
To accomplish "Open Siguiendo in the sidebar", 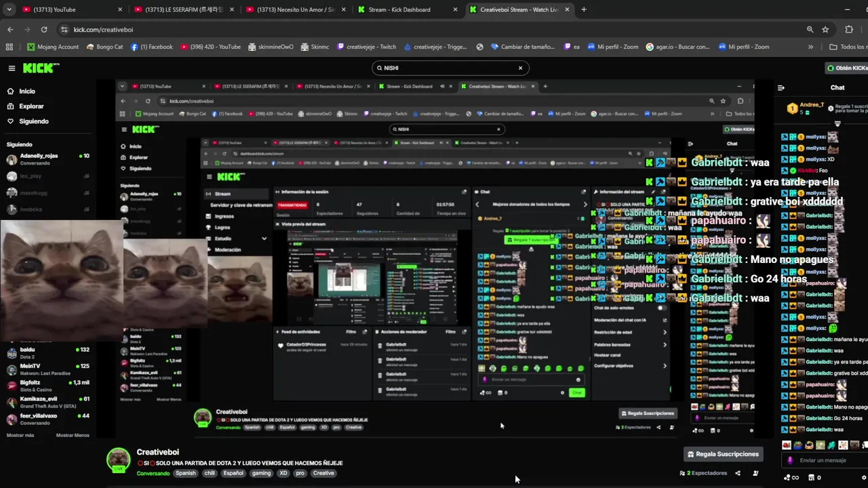I will [x=34, y=121].
